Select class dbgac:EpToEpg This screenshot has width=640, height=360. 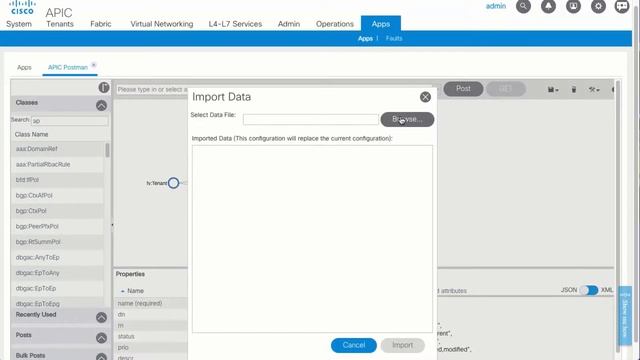[x=57, y=303]
